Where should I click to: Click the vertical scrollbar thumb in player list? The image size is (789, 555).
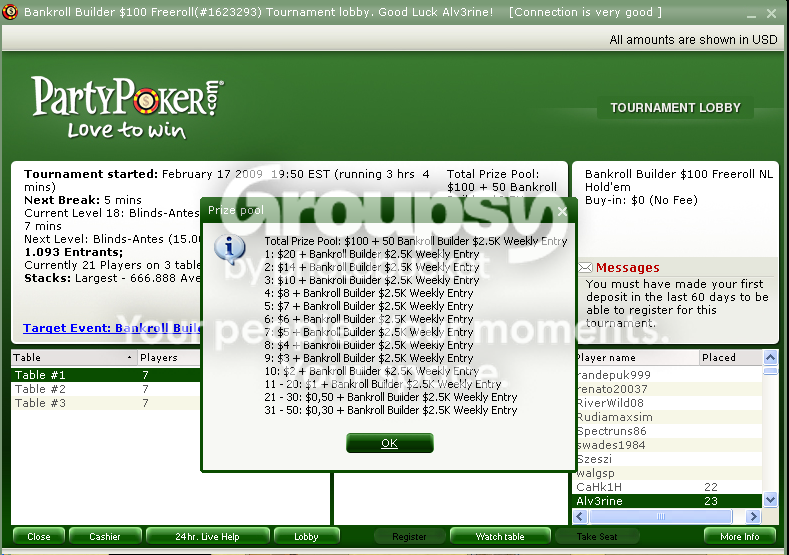(x=770, y=371)
